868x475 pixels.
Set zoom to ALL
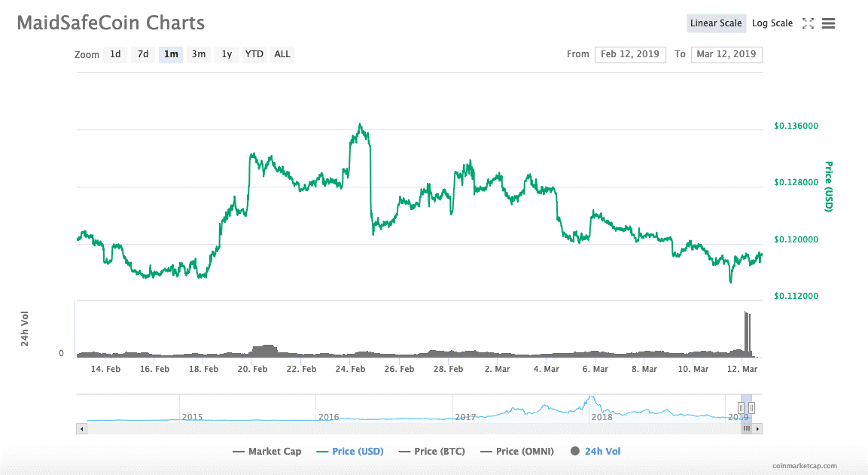click(x=282, y=54)
